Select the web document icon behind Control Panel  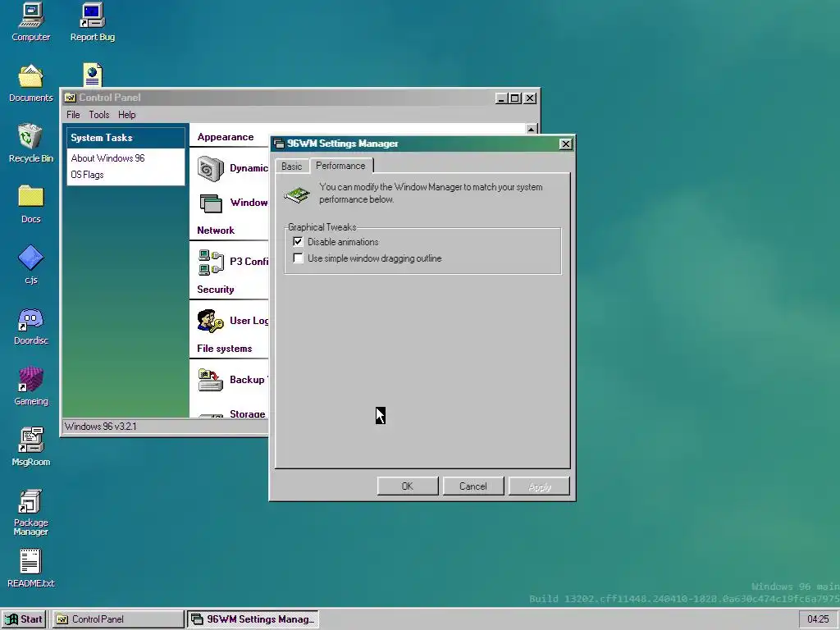92,75
